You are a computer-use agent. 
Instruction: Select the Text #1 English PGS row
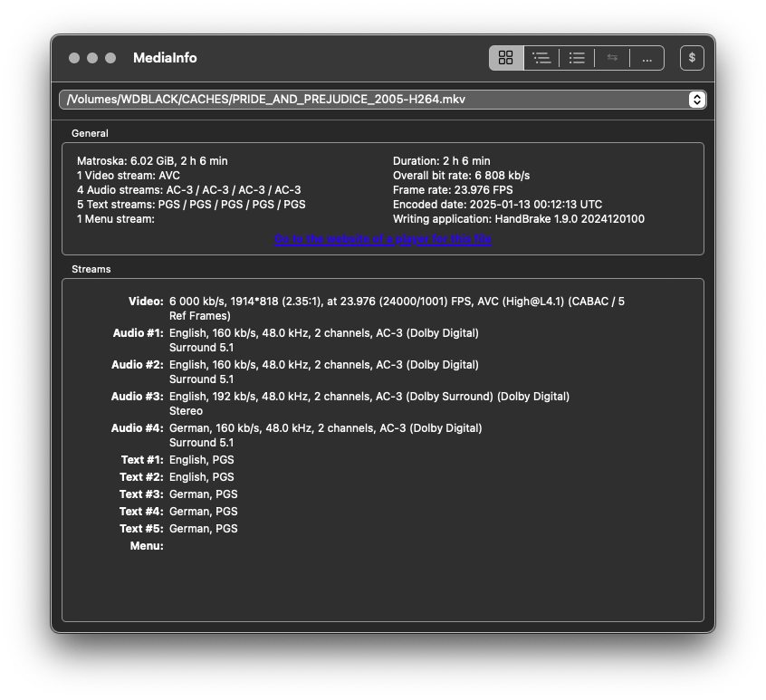point(201,460)
